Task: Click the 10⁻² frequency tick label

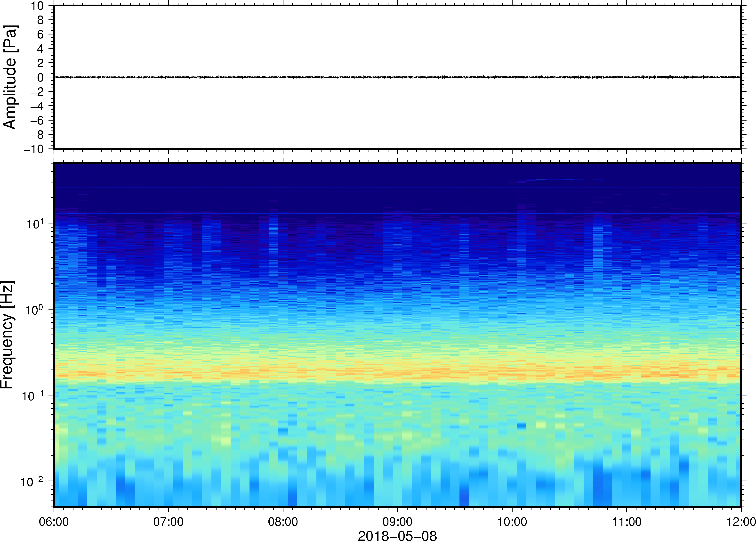Action: click(32, 481)
